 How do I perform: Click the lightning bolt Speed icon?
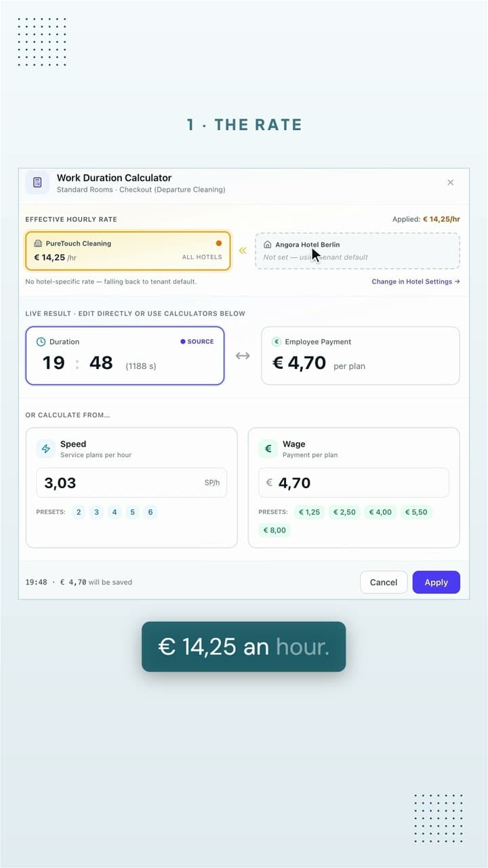[x=46, y=449]
